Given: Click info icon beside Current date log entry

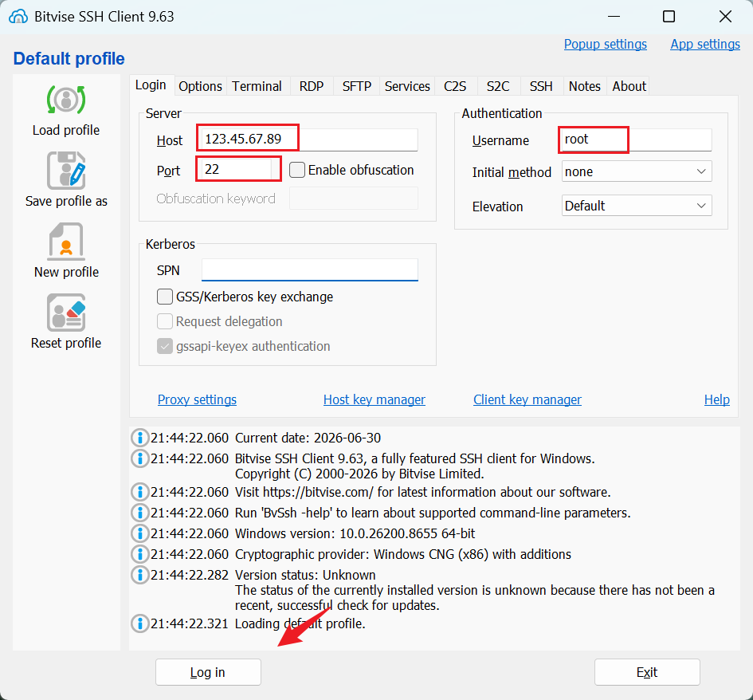Looking at the screenshot, I should [x=139, y=438].
